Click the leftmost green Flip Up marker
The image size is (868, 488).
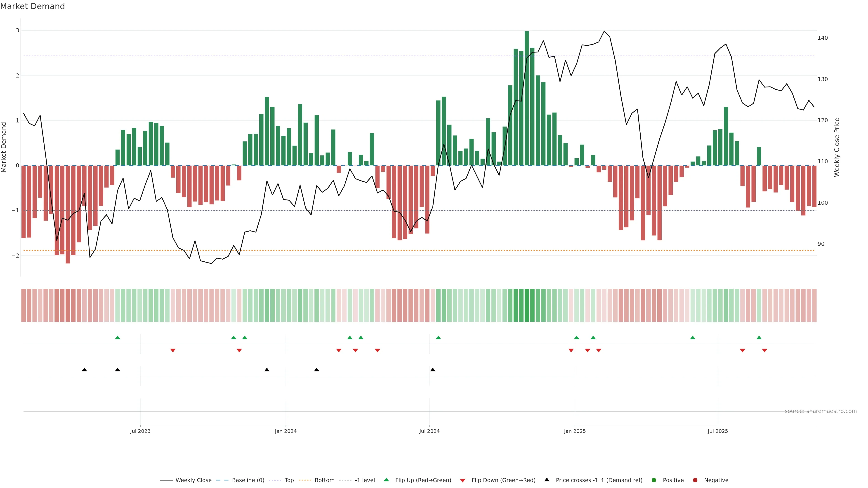pos(118,338)
